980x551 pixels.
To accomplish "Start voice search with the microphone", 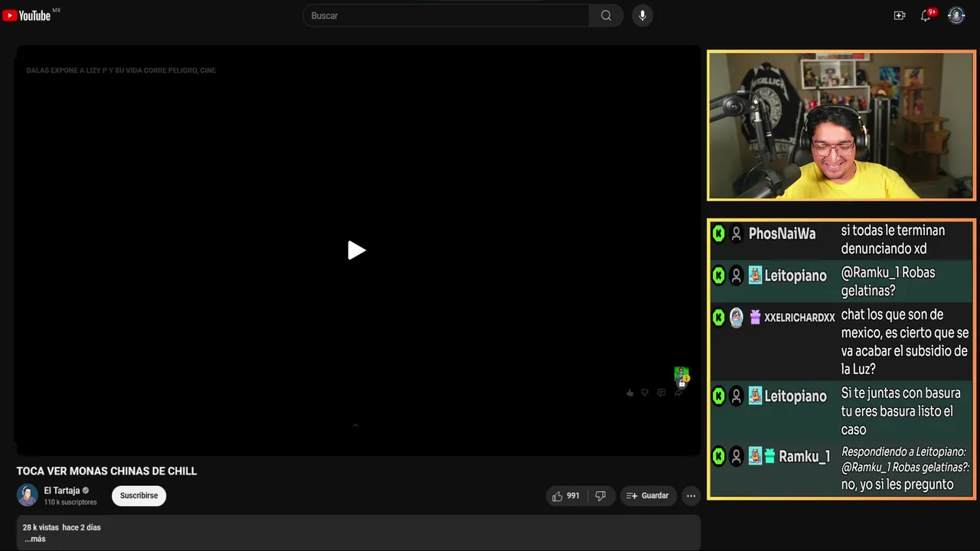I will (642, 15).
